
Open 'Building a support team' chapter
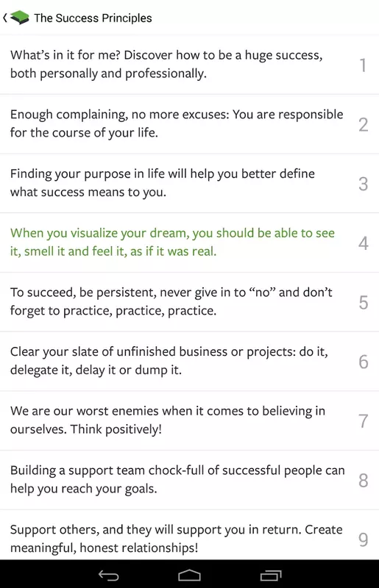pos(189,480)
